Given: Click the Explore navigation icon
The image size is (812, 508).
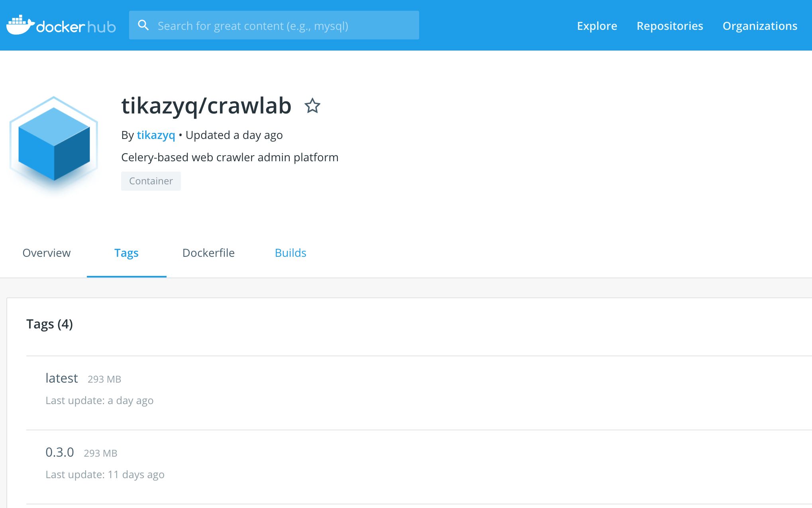Looking at the screenshot, I should click(596, 26).
